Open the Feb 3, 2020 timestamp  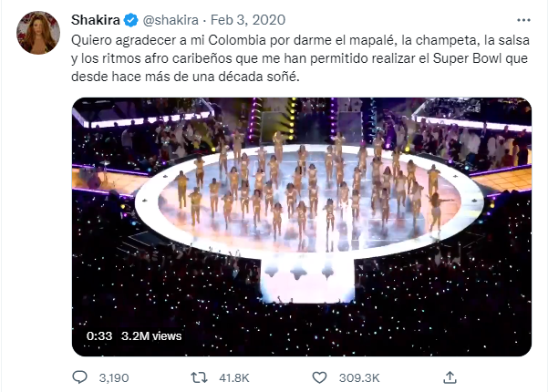pyautogui.click(x=248, y=20)
